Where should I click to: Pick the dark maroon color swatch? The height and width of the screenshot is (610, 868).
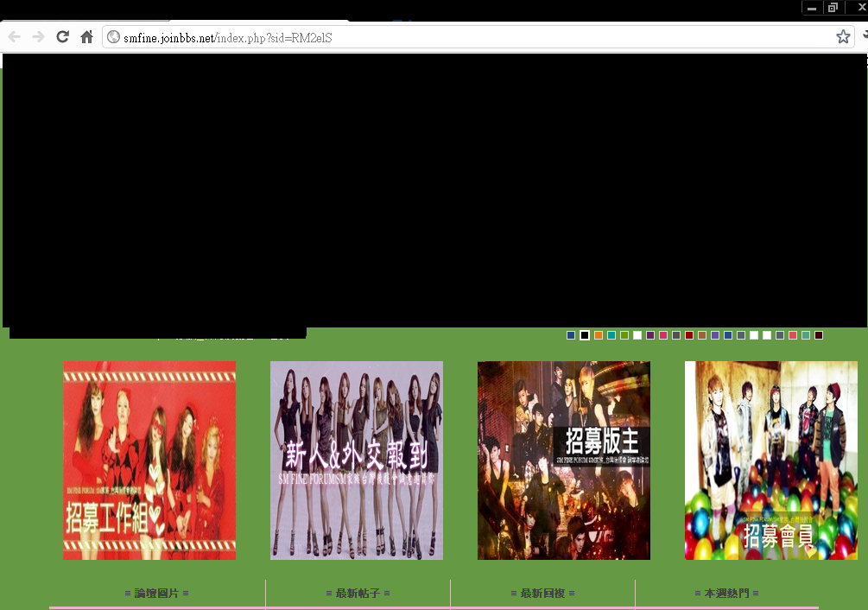tap(819, 335)
